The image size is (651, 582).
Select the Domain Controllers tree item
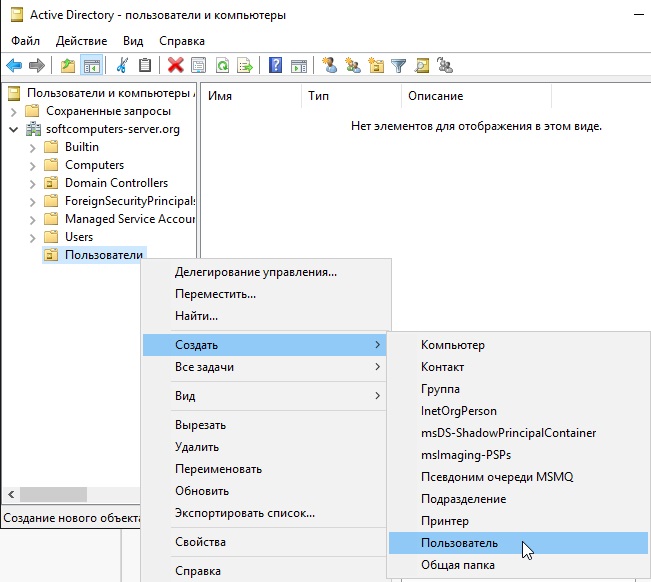(116, 183)
